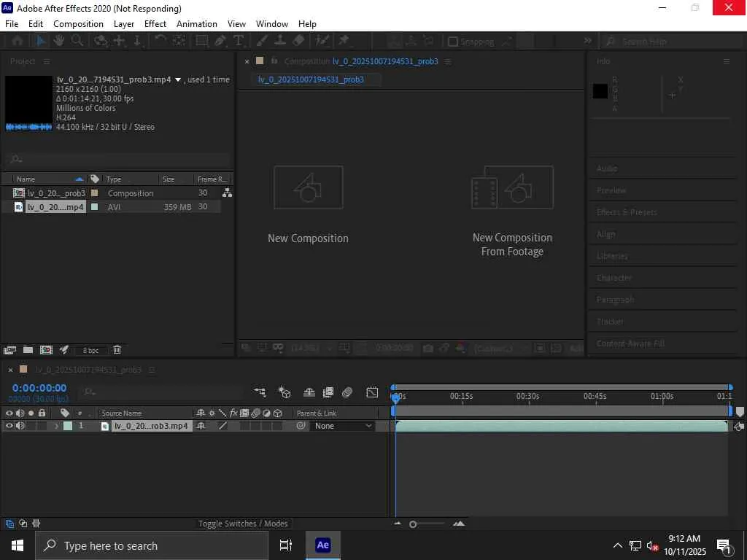Enable motion blur for the composition
The height and width of the screenshot is (560, 747).
347,392
